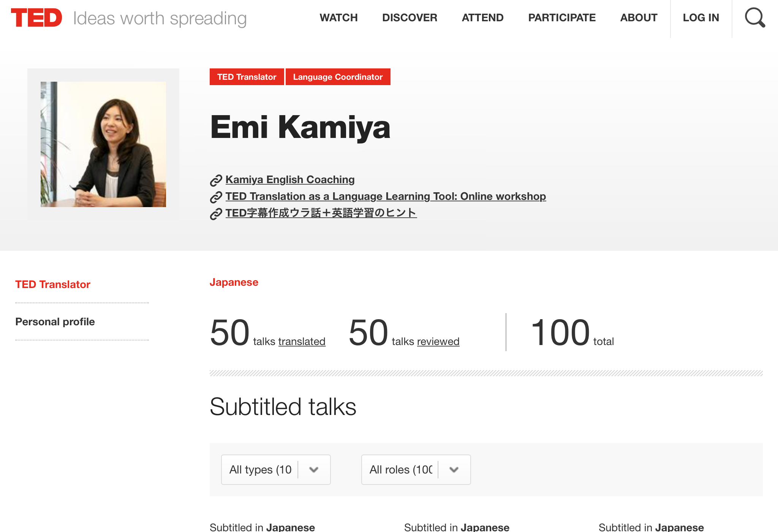Click chain icon beside Kamiya English Coaching

216,180
